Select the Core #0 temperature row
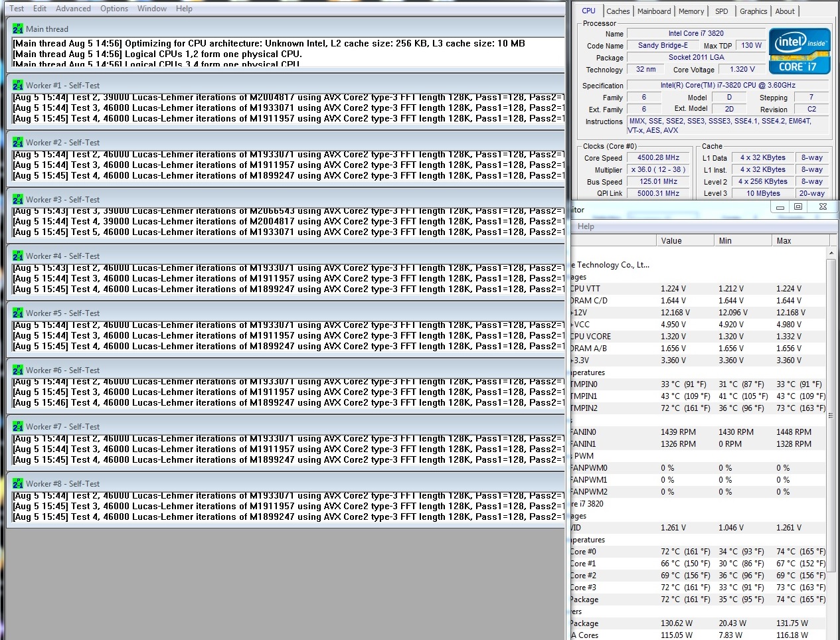This screenshot has height=640, width=840. [x=699, y=552]
